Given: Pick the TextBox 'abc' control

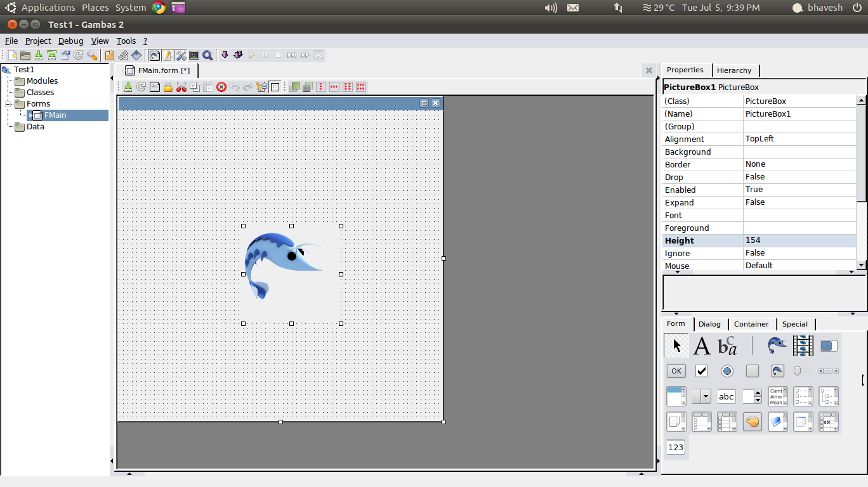Looking at the screenshot, I should click(727, 396).
